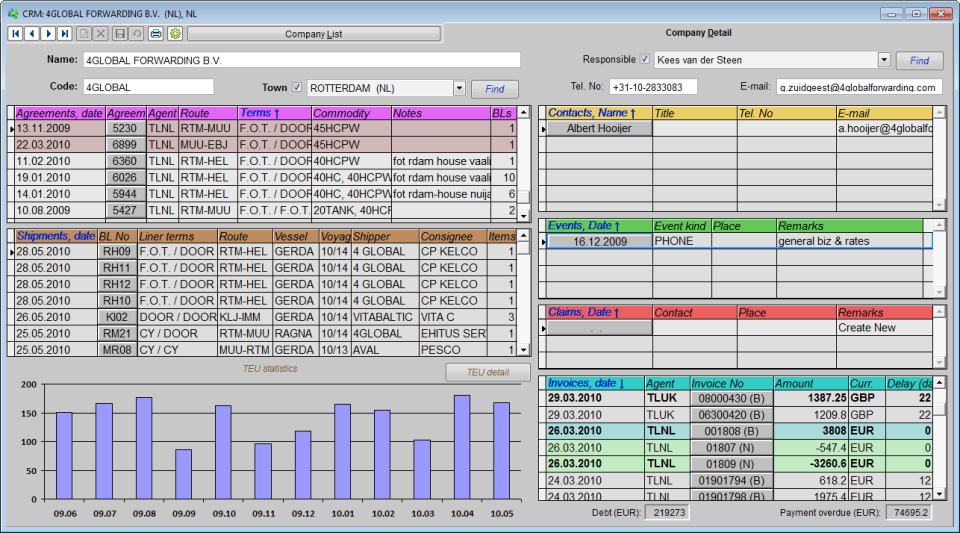Click the previous record arrow
This screenshot has width=960, height=533.
[x=32, y=34]
